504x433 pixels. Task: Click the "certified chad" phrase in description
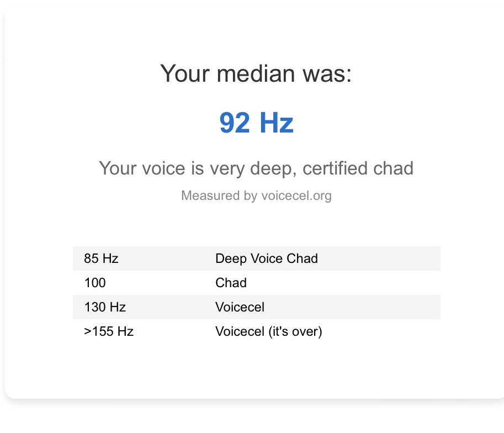coord(358,168)
